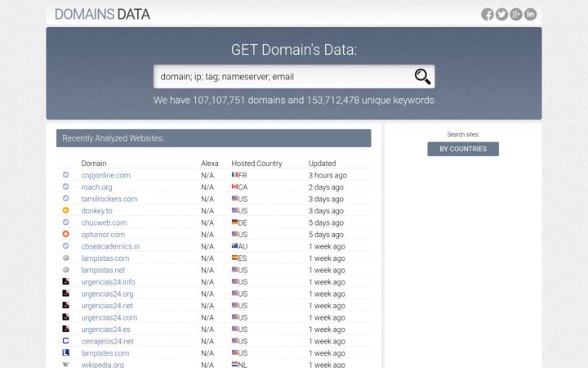588x368 pixels.
Task: Open the cnpjonline.com domain link
Action: pos(105,175)
